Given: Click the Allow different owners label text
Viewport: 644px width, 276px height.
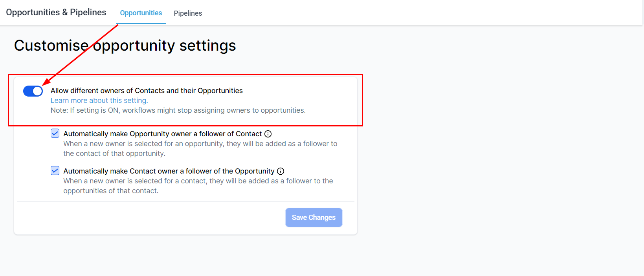Looking at the screenshot, I should 147,91.
